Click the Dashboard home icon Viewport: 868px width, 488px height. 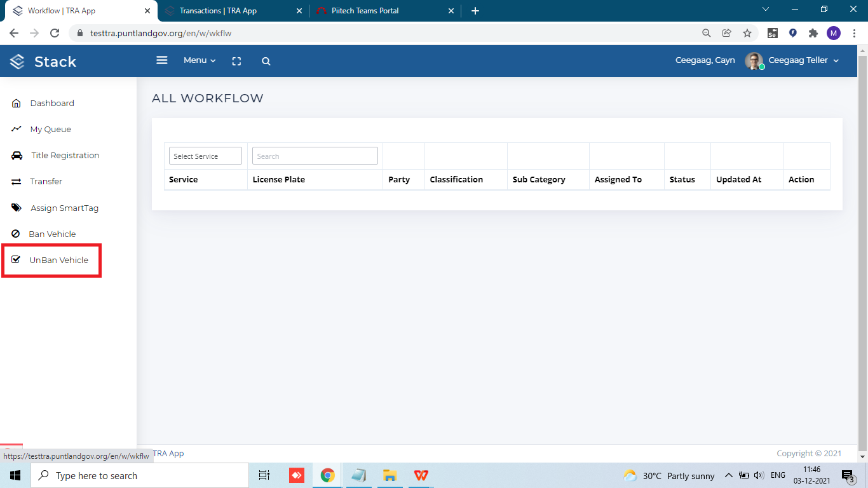[17, 103]
